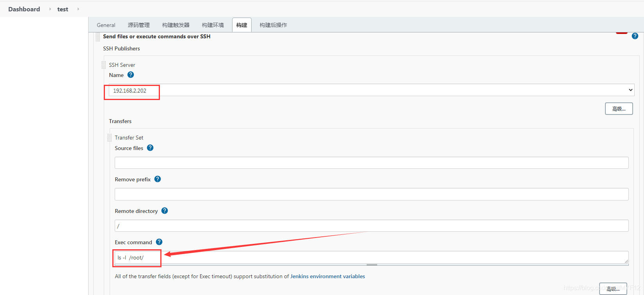
Task: Show help for Remote directory
Action: pos(165,211)
